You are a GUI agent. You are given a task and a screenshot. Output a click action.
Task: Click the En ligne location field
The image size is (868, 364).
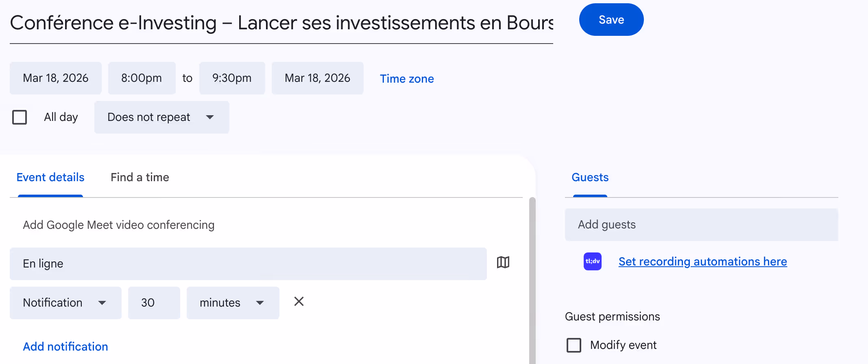[x=248, y=264]
